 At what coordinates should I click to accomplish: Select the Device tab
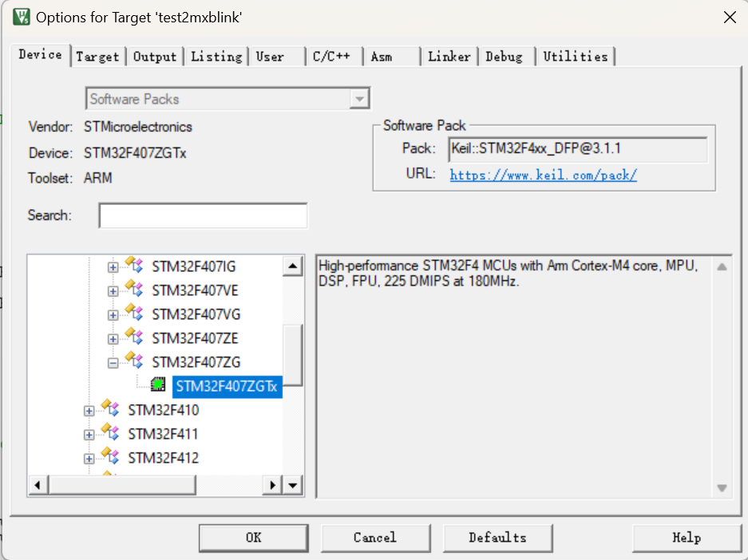click(41, 55)
